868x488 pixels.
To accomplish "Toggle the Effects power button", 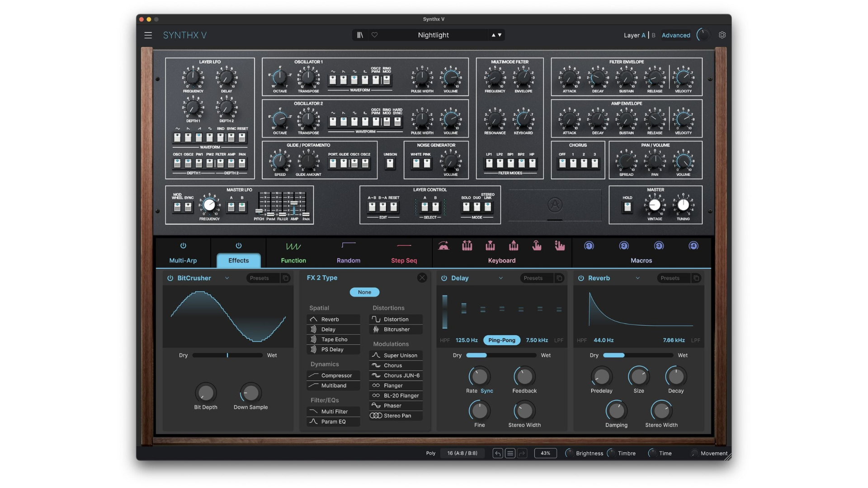I will [239, 246].
